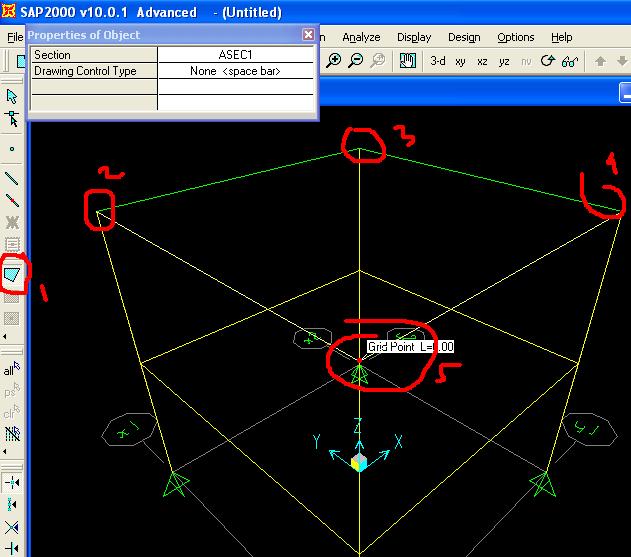Click the greyed quick draw braces tool
Viewport: 631px width, 557px height.
[x=12, y=222]
